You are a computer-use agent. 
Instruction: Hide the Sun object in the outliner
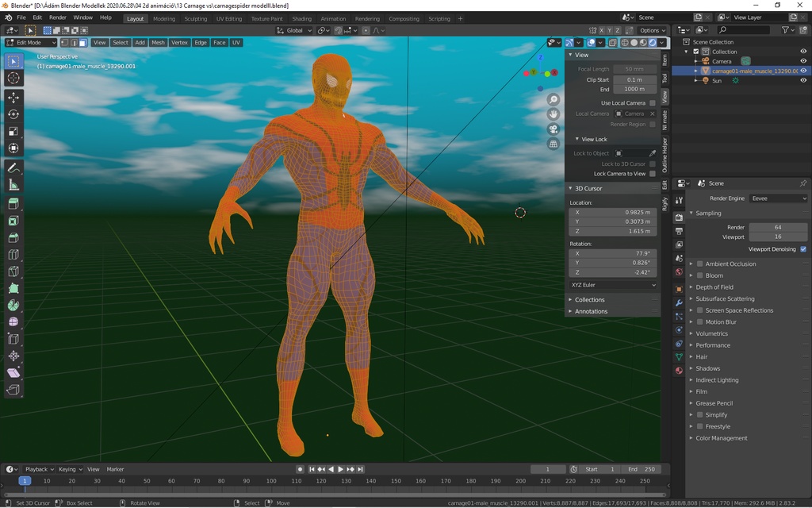803,80
